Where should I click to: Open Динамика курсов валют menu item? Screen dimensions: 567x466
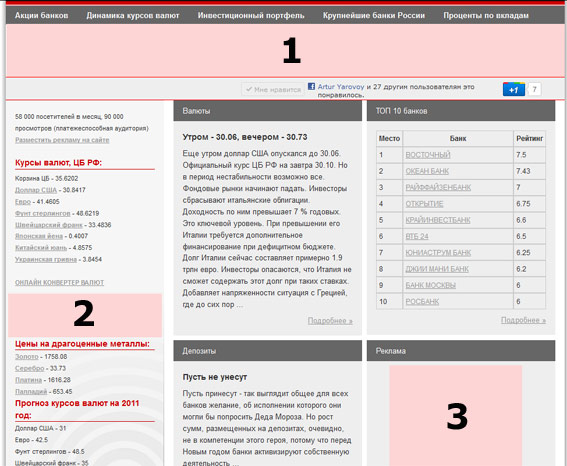133,16
